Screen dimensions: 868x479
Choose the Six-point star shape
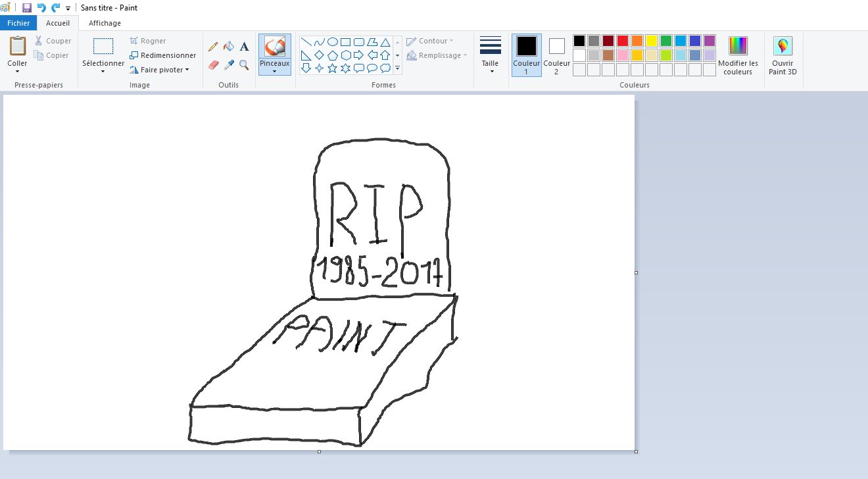coord(346,68)
